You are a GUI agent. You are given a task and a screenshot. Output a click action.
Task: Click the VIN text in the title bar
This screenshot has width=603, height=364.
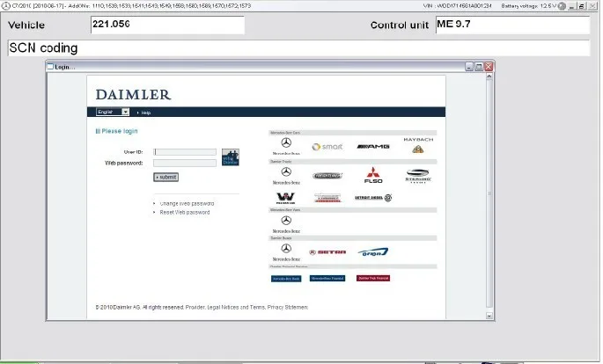457,6
